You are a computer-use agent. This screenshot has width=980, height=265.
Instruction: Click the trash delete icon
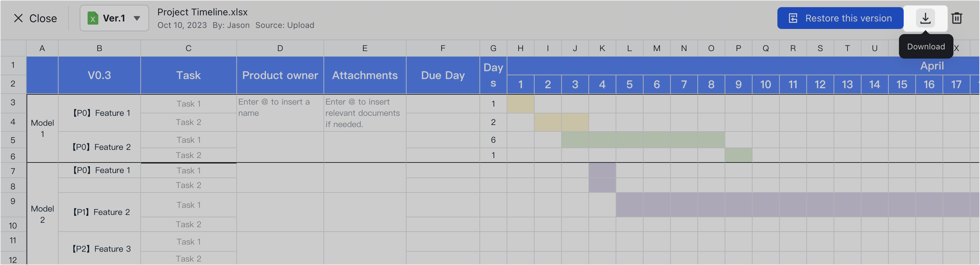[957, 18]
